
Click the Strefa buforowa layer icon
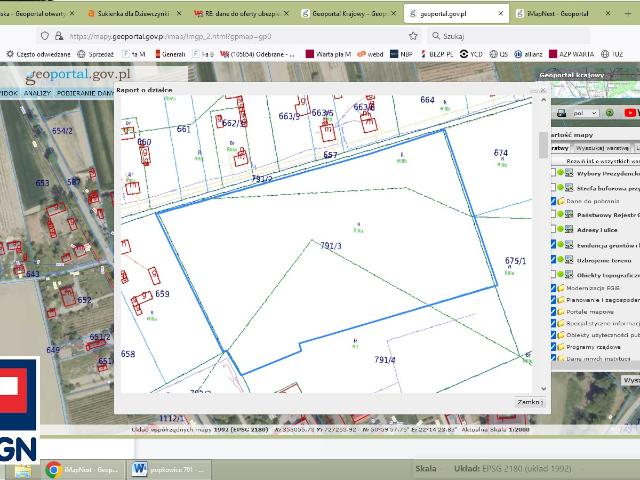tap(569, 187)
